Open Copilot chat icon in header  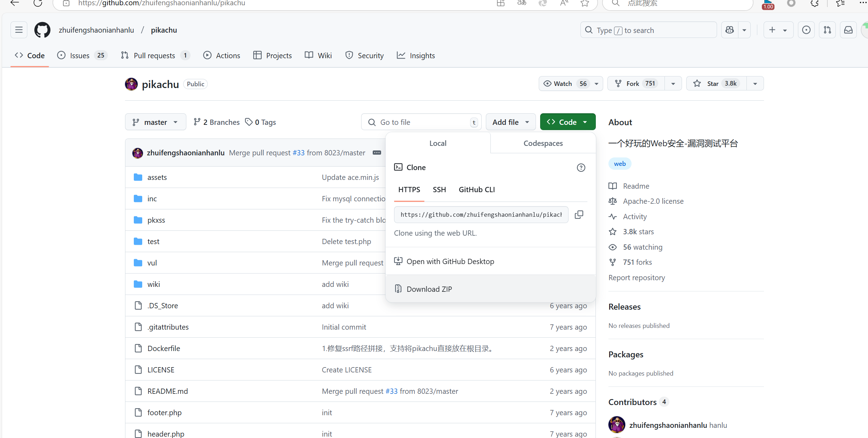pos(730,30)
